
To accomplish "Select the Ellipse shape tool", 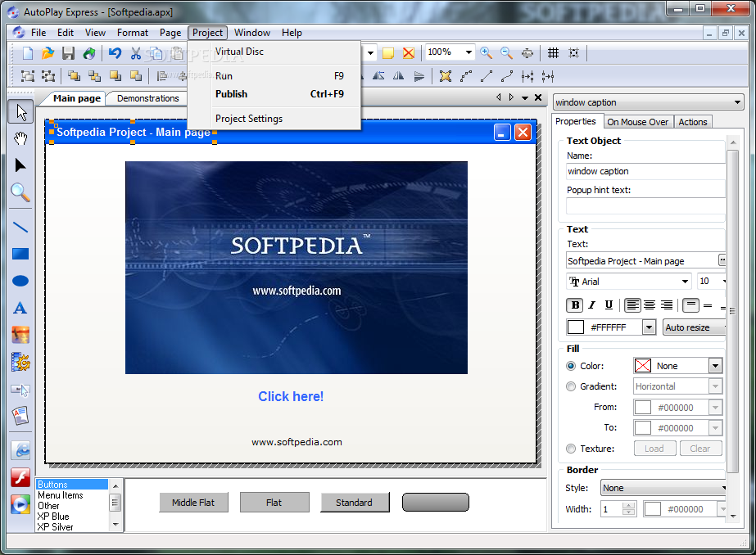I will (20, 281).
